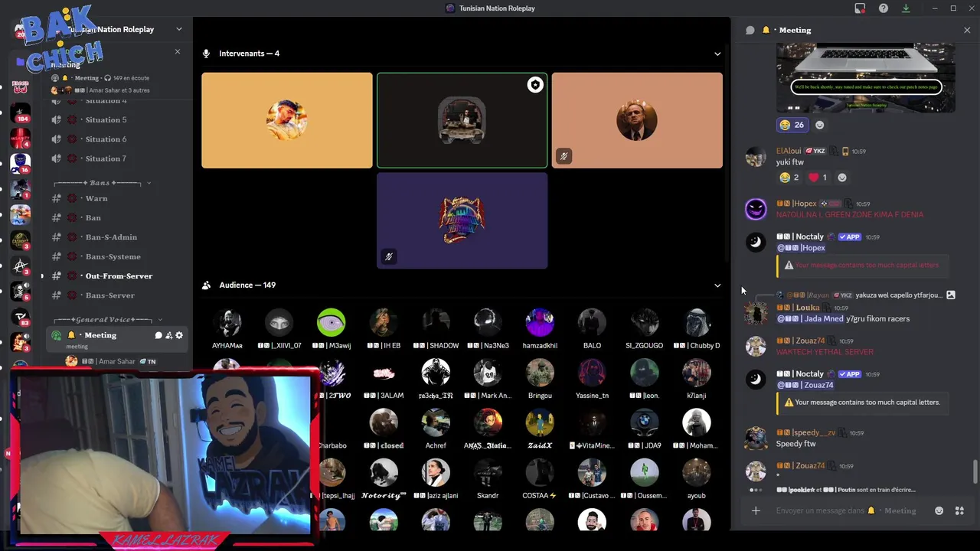Click the plus attachment button in message box
The height and width of the screenshot is (551, 980).
(756, 510)
